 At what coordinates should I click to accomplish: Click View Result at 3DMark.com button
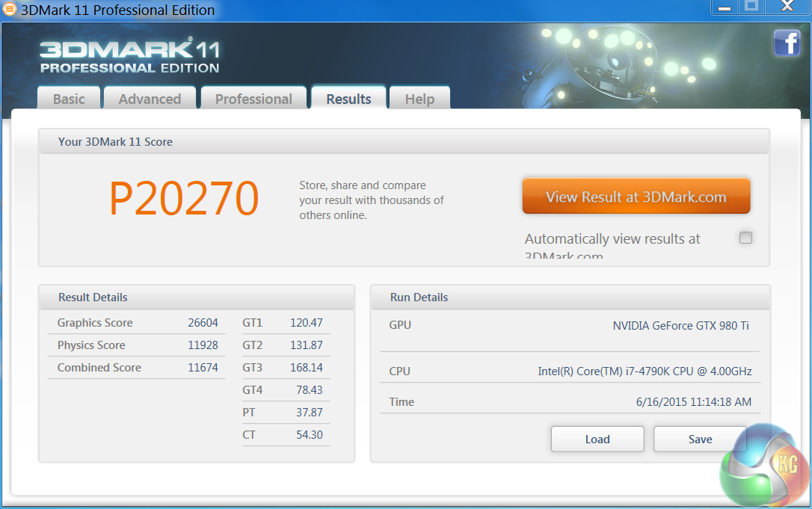pyautogui.click(x=636, y=197)
